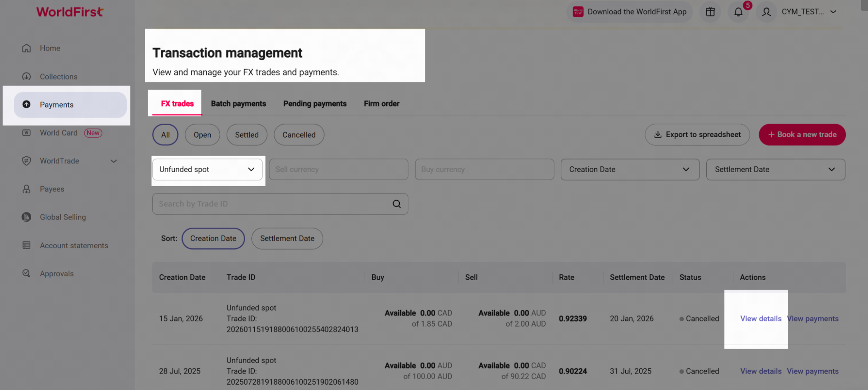Click the Collections sidebar icon
The width and height of the screenshot is (868, 390).
[x=26, y=77]
